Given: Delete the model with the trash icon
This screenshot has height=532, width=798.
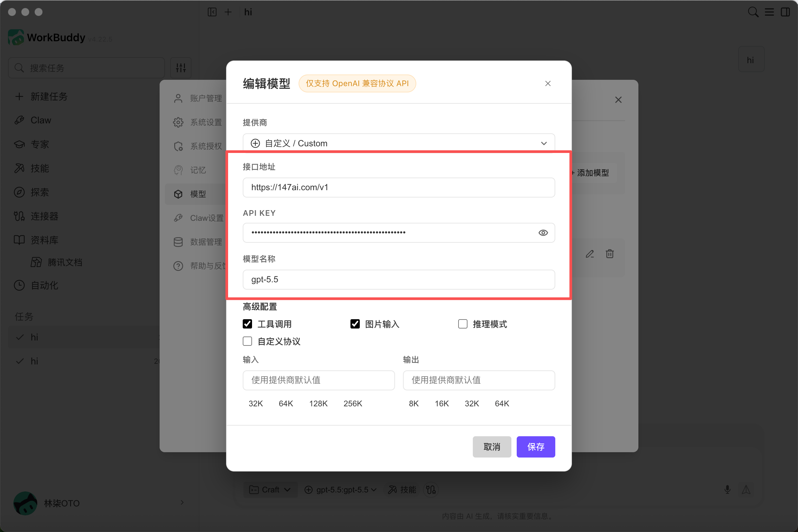Looking at the screenshot, I should 609,254.
